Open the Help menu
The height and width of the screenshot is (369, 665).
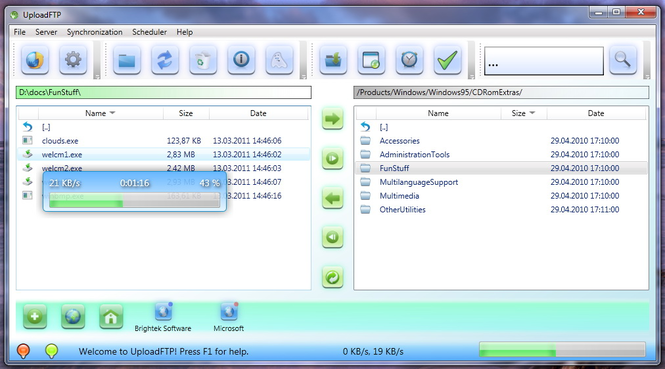[x=184, y=32]
